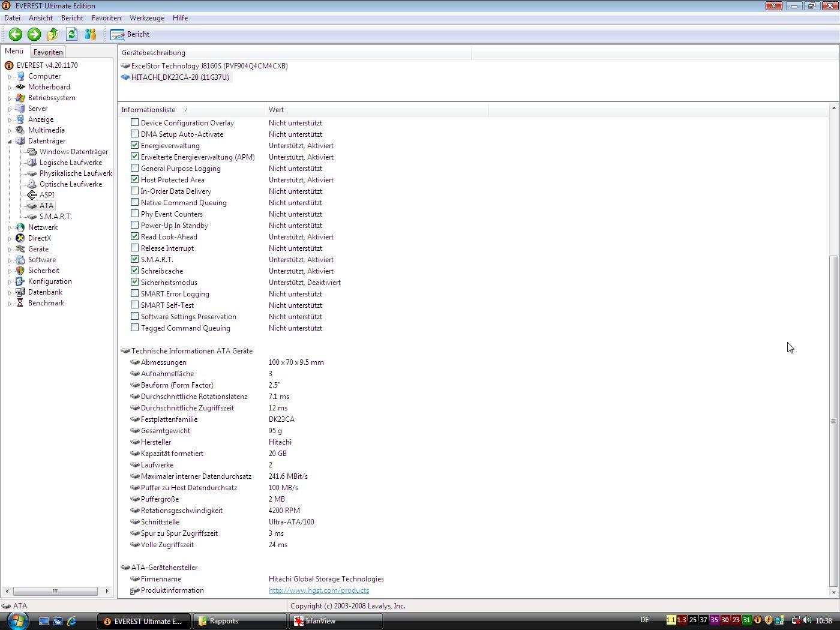Open the hgst.com products link
Image resolution: width=840 pixels, height=630 pixels.
319,590
